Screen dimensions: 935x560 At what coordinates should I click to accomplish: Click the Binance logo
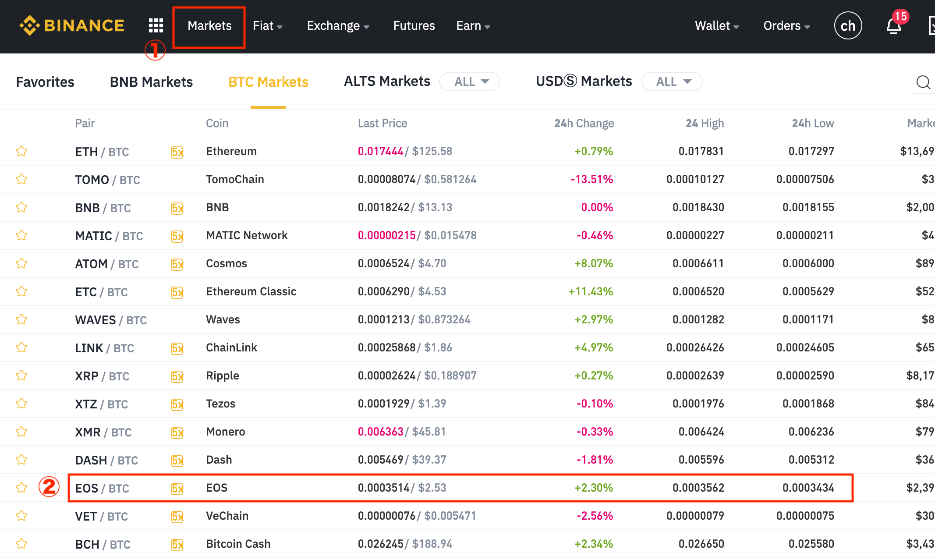point(72,25)
